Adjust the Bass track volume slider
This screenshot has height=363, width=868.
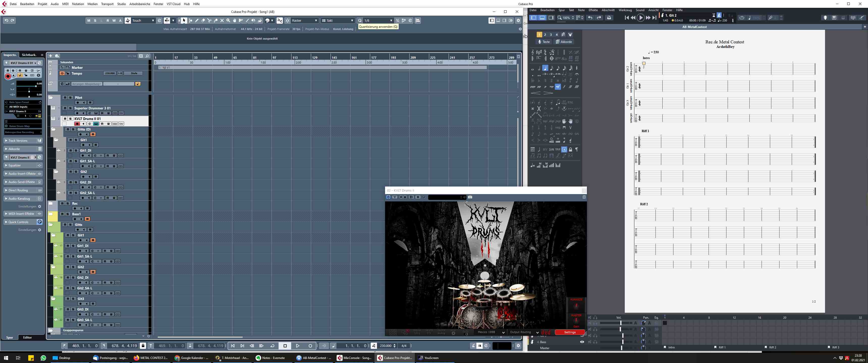(623, 342)
